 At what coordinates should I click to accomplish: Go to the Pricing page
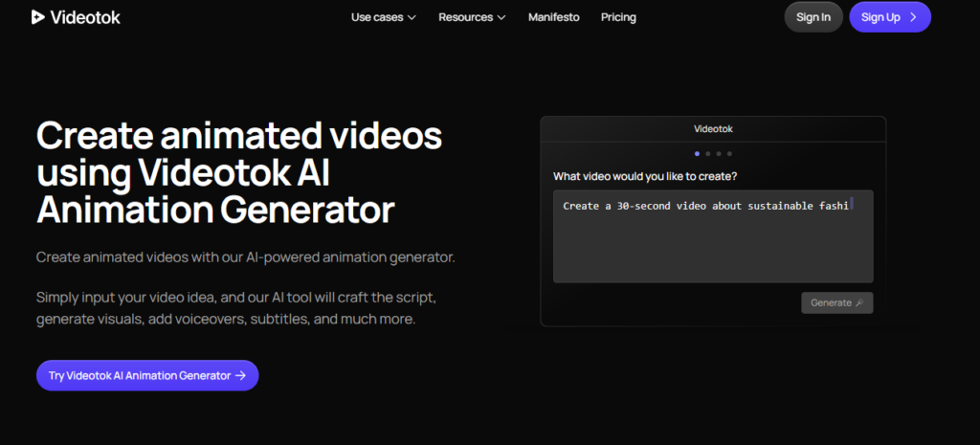point(619,17)
